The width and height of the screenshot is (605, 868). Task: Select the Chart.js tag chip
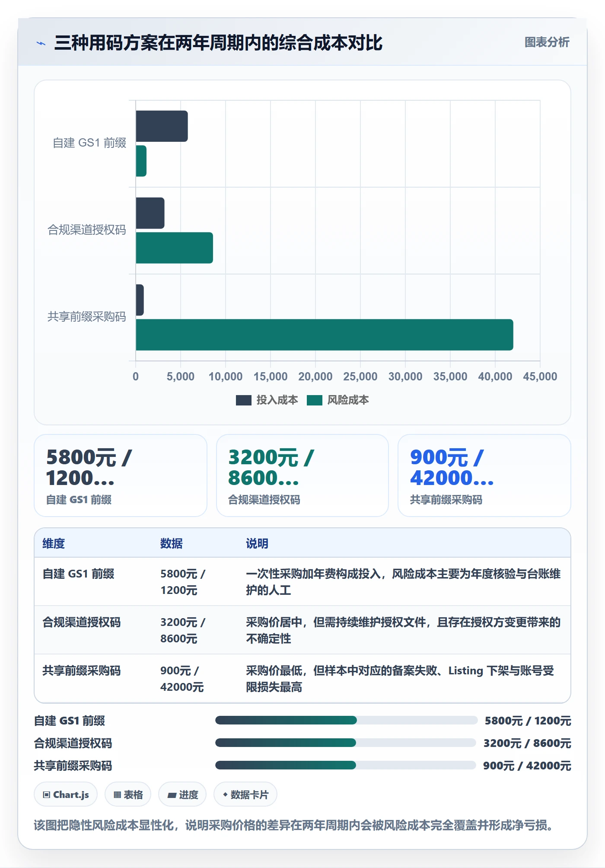(x=66, y=795)
